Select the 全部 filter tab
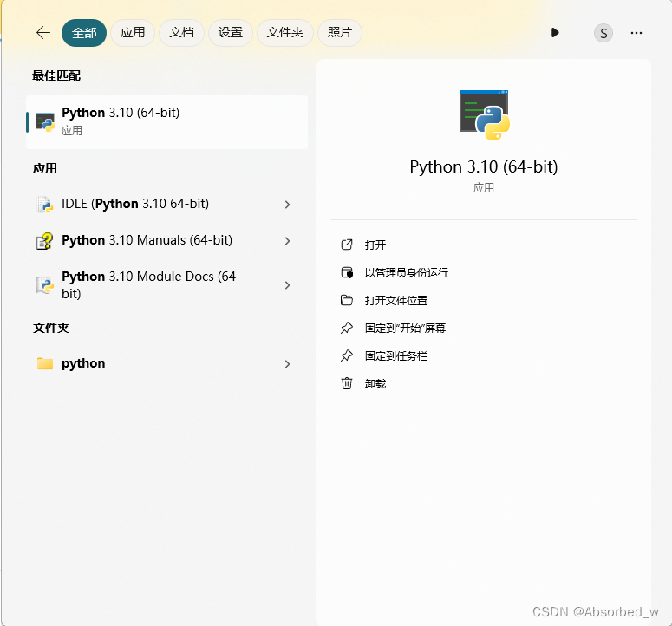This screenshot has width=672, height=626. click(x=84, y=33)
